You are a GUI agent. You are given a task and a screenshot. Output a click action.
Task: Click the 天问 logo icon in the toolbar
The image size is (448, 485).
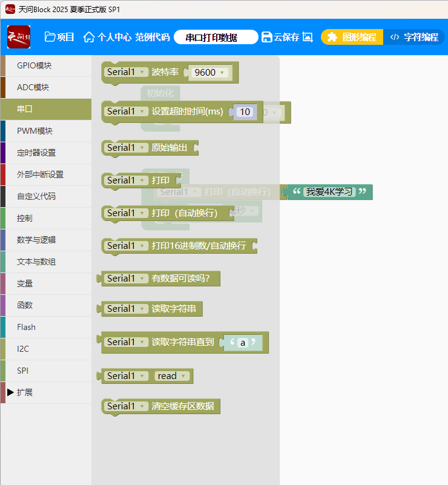click(18, 37)
